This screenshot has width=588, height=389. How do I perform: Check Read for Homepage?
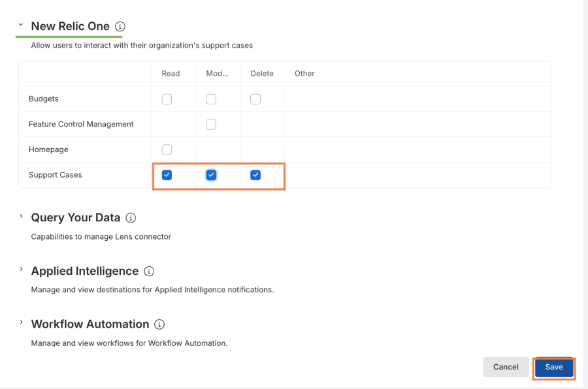(167, 149)
